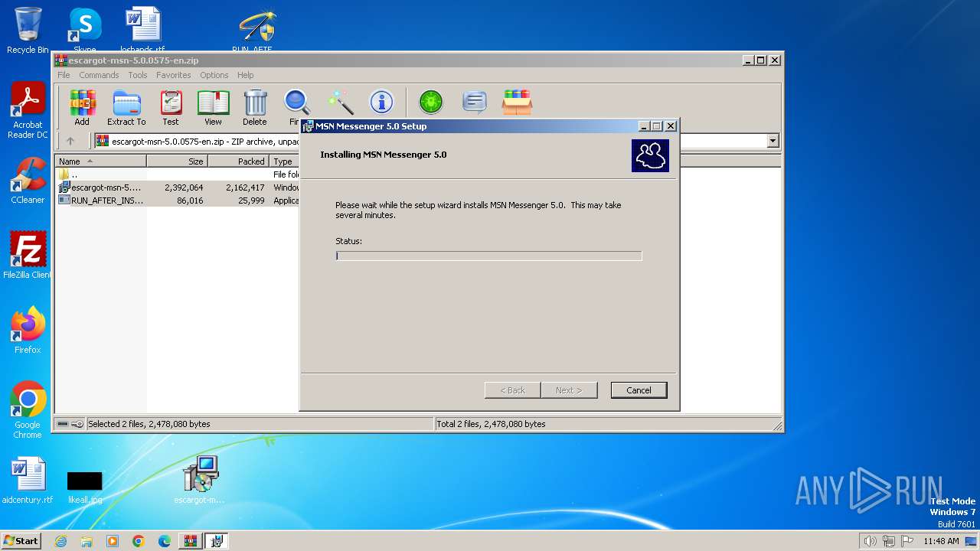
Task: Click the media player taskbar icon
Action: click(113, 541)
